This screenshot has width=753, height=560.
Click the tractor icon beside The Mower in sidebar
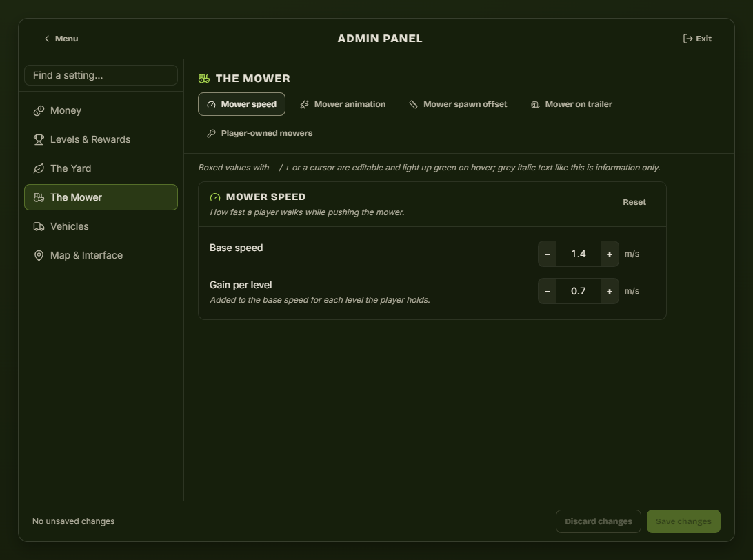(x=39, y=197)
